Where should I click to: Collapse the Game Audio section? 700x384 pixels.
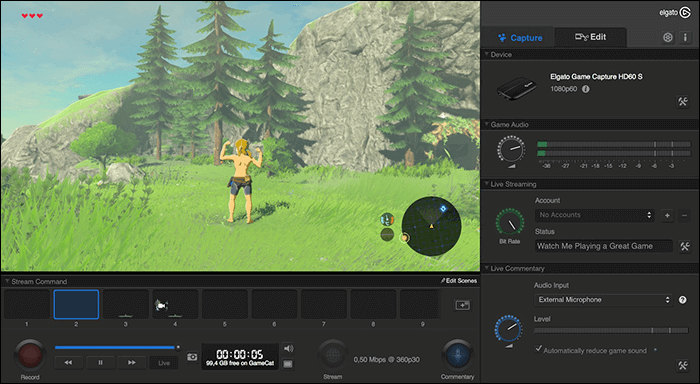coord(487,124)
